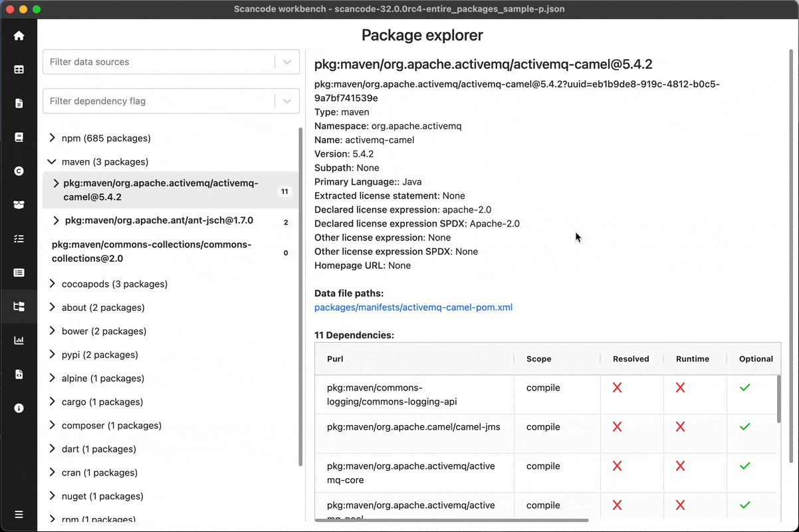Expand the cran (1 packages) group

52,472
